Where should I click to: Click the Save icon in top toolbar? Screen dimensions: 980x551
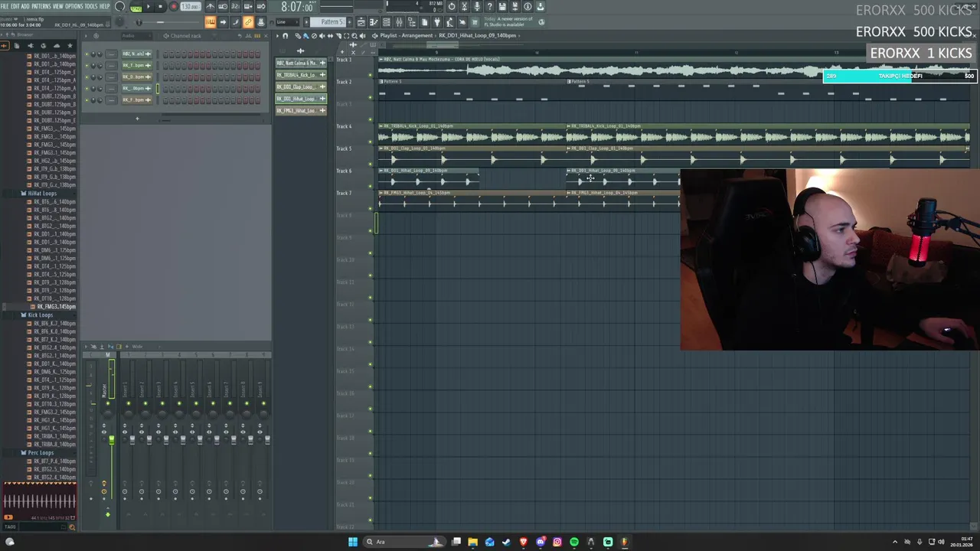coord(502,7)
